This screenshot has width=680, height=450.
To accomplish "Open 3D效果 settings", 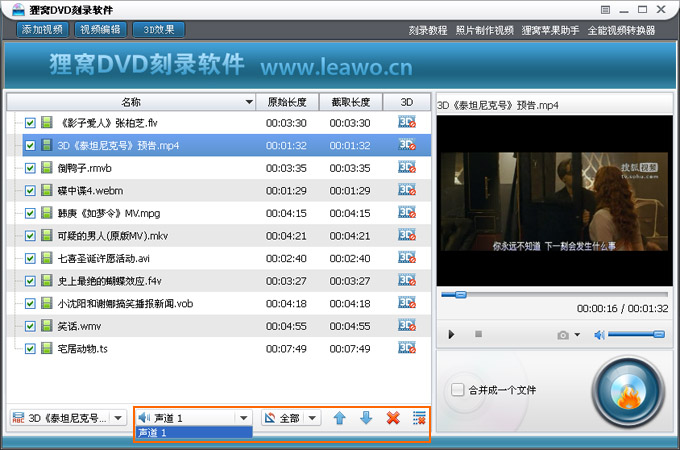I will click(x=159, y=29).
